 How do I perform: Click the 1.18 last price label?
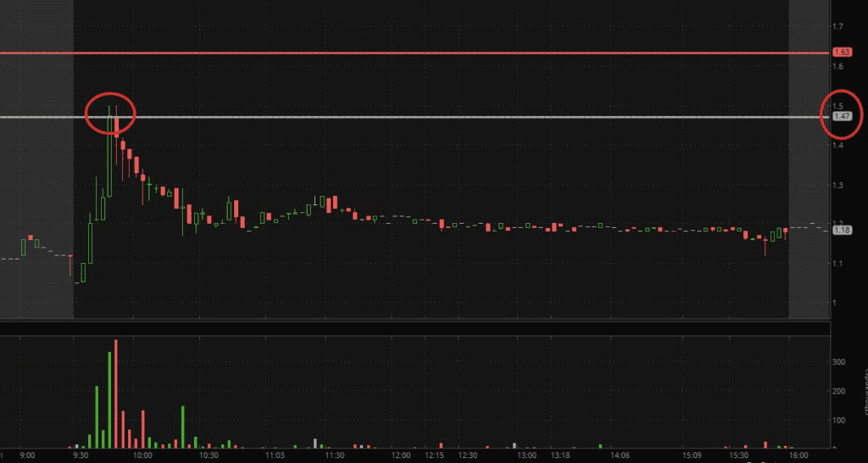[842, 230]
